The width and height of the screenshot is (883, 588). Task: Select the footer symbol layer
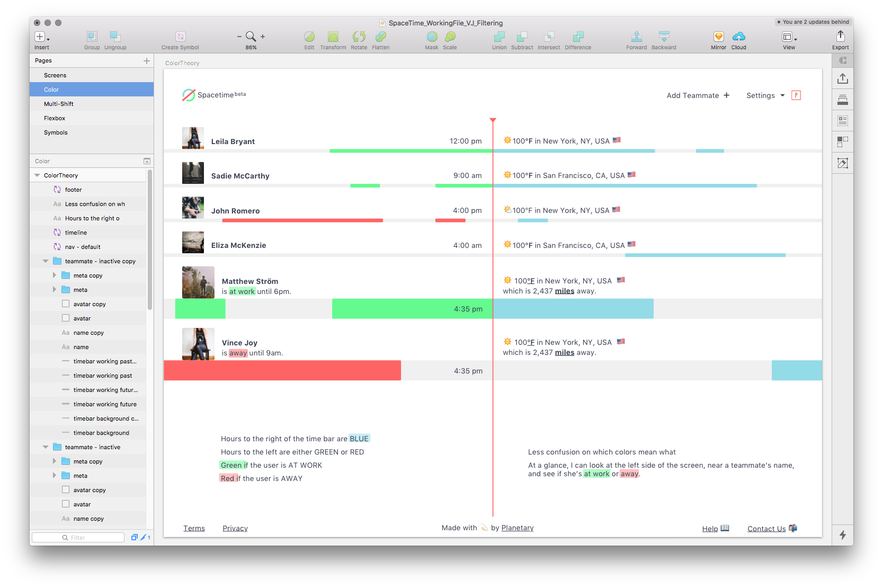(x=88, y=190)
